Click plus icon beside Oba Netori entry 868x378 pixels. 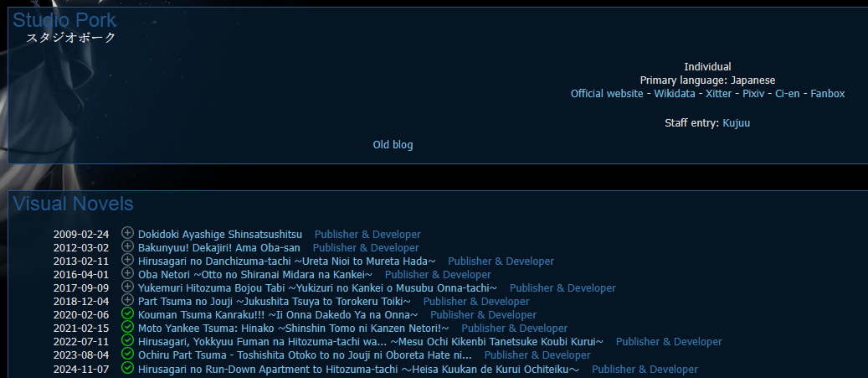[128, 273]
